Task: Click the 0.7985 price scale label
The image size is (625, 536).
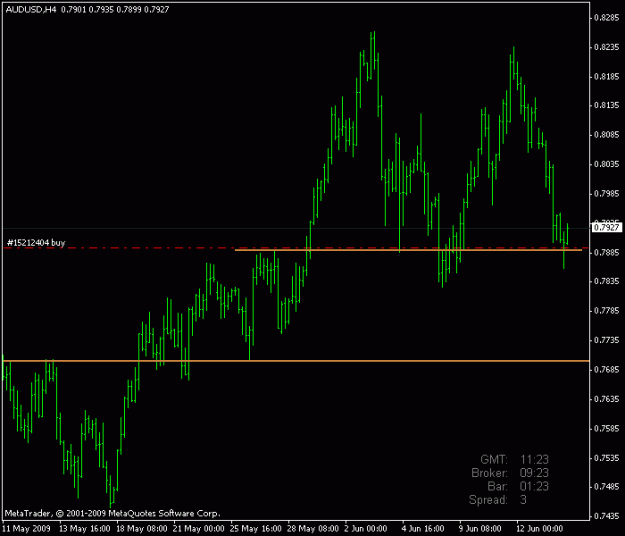Action: 607,194
